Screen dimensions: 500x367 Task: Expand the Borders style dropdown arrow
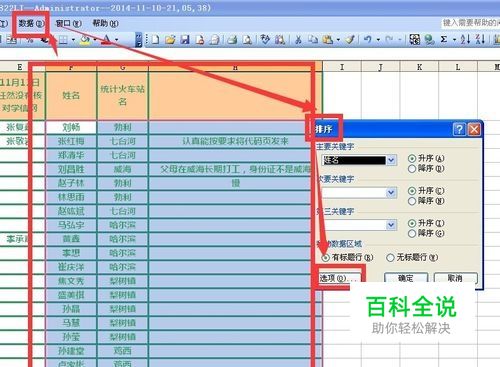click(73, 40)
